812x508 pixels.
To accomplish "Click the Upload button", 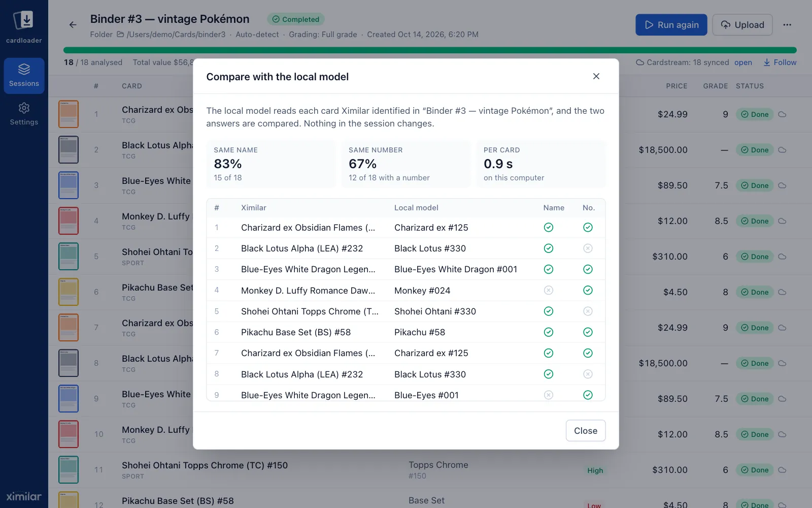I will click(742, 25).
